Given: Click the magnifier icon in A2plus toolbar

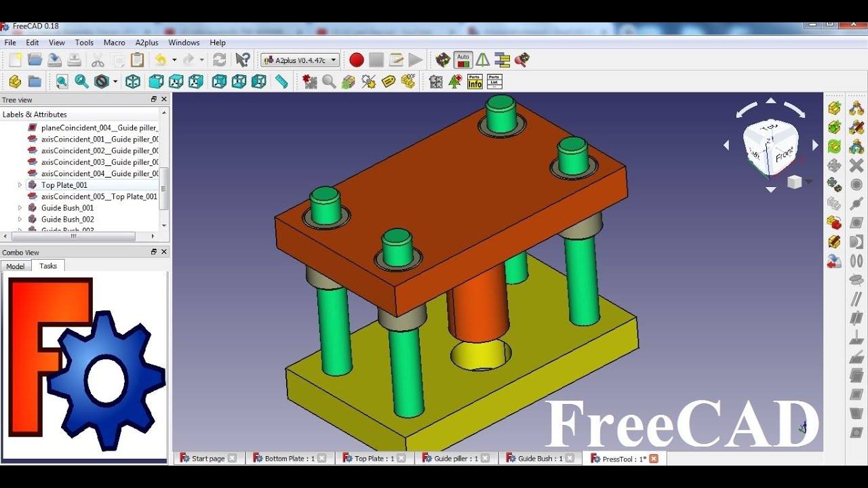Looking at the screenshot, I should click(x=329, y=82).
